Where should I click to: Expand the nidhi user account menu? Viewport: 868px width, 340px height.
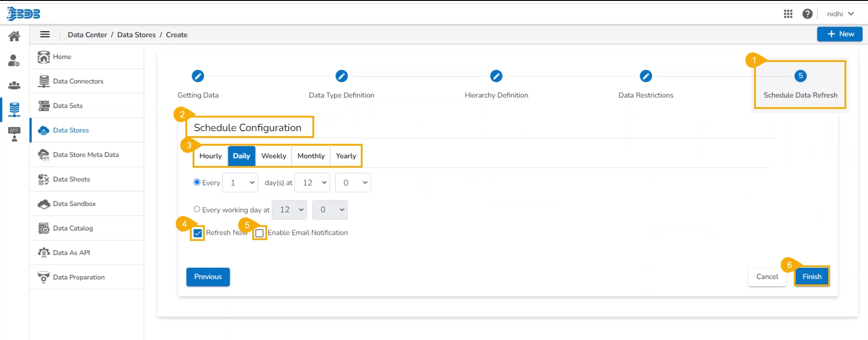[x=840, y=14]
